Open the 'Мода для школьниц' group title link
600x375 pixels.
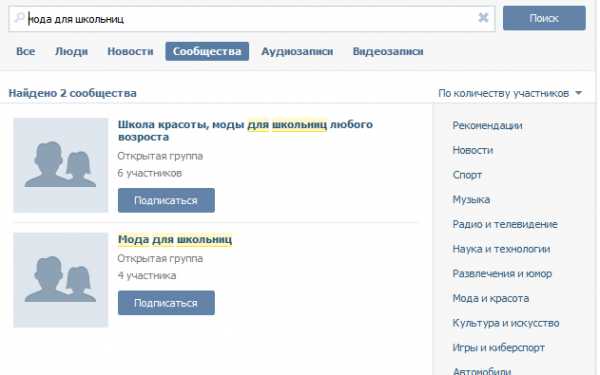pos(175,240)
